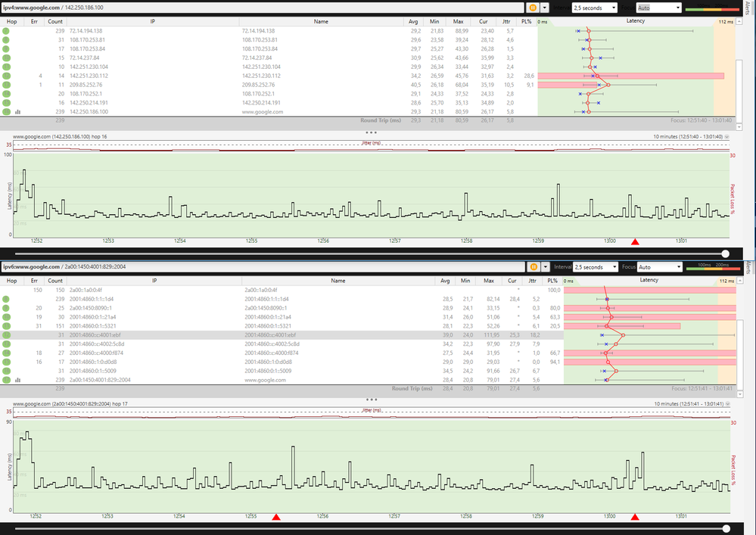Expand the ipv6 10 minutes timeline range chevron
The image size is (756, 535).
pos(727,404)
